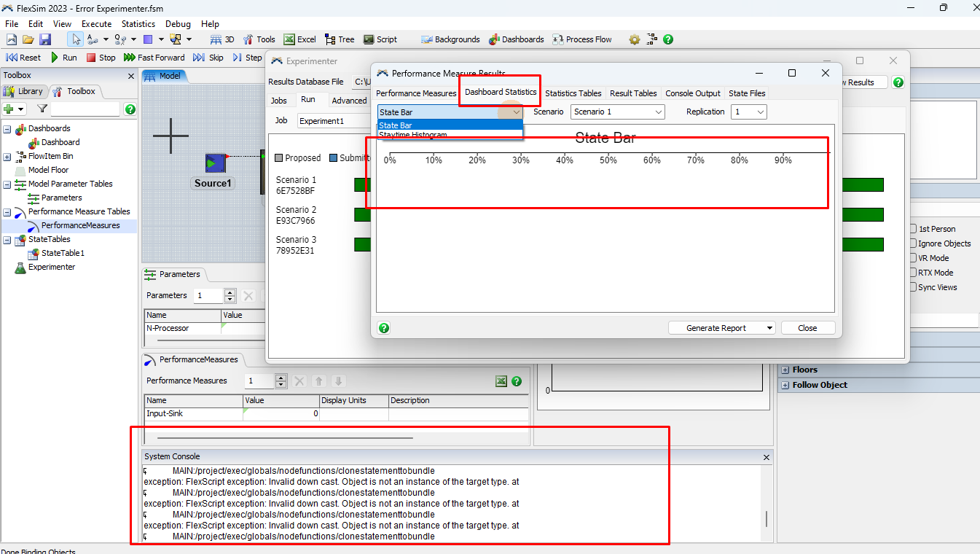
Task: Open the Replication number dropdown
Action: point(748,112)
